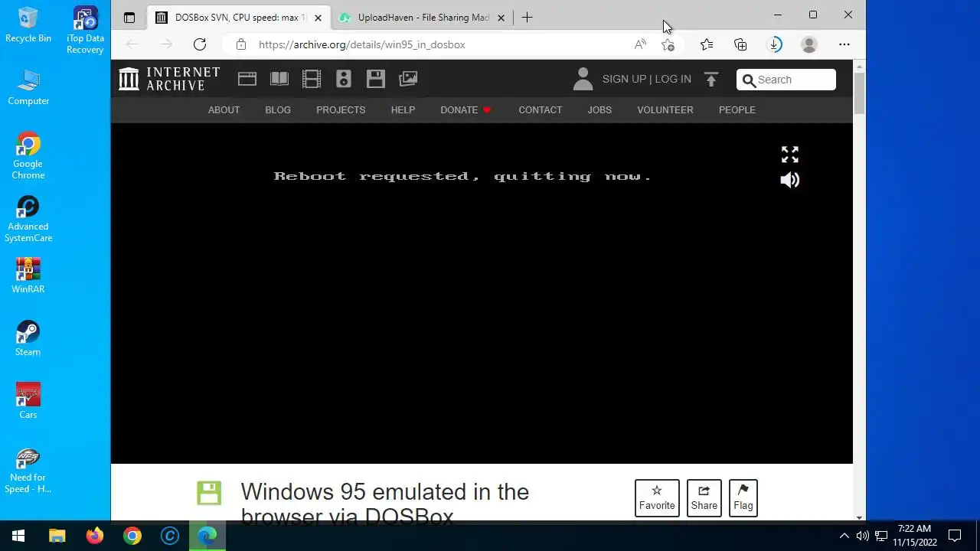Open the VOLUNTEER link
Viewport: 980px width, 551px height.
point(665,110)
